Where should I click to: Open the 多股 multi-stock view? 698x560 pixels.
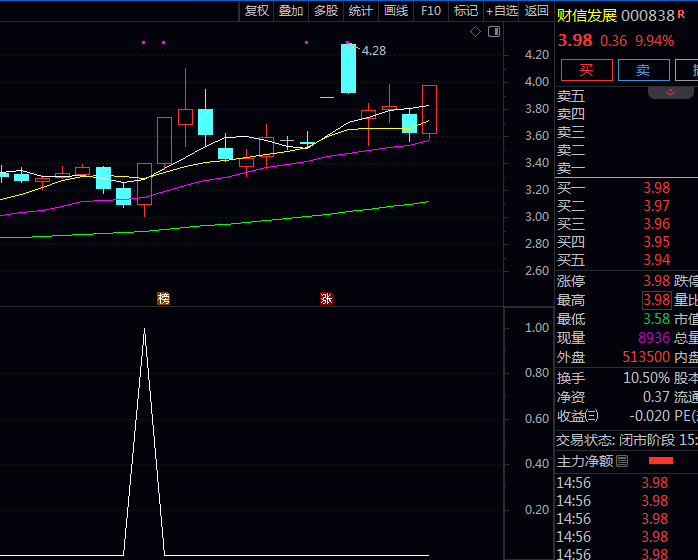[x=326, y=11]
